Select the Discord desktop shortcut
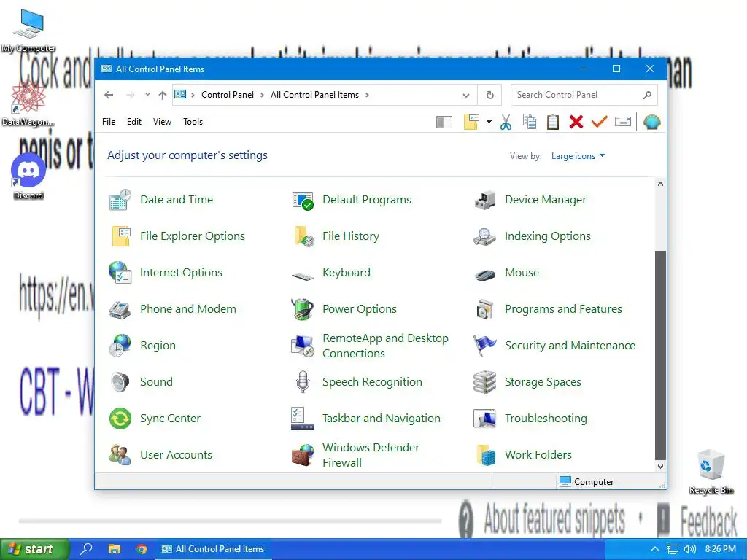The height and width of the screenshot is (560, 747). (x=28, y=176)
